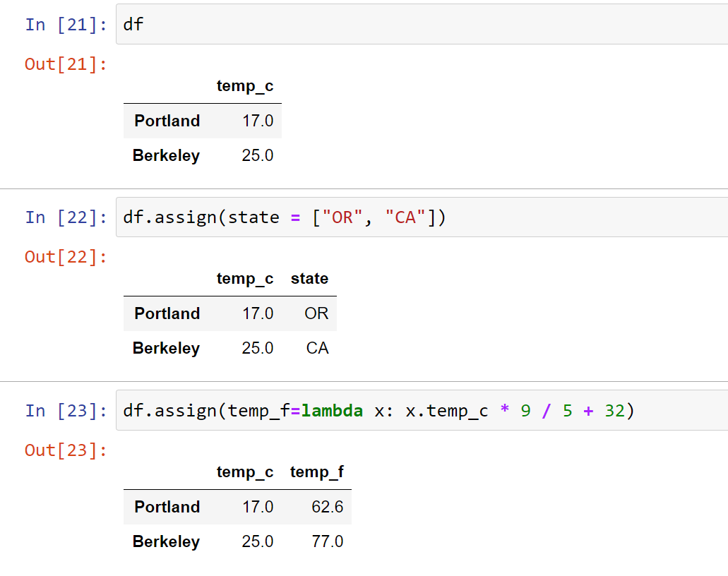Screen dimensions: 728x576
Task: Click the 25.0 value in Out[21]
Action: [257, 155]
